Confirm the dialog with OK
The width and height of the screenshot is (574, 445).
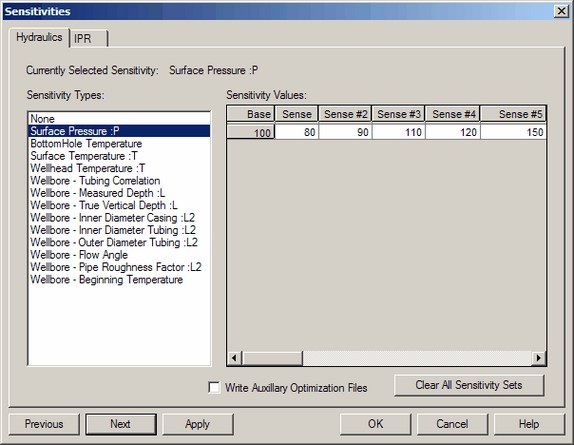pyautogui.click(x=375, y=424)
